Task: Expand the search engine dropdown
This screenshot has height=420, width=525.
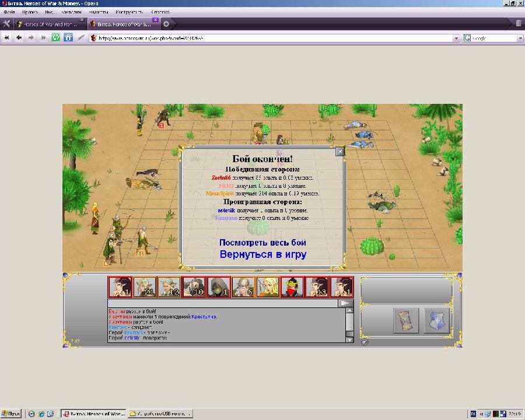Action: (x=520, y=38)
